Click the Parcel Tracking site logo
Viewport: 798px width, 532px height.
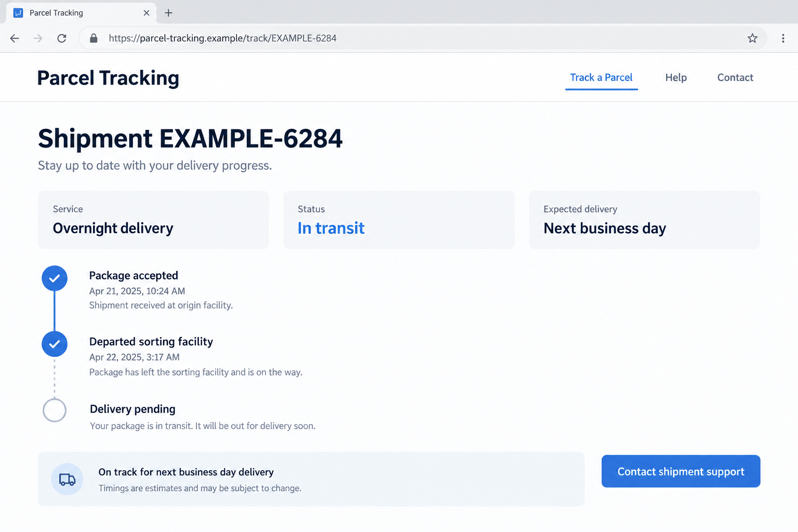pyautogui.click(x=108, y=78)
